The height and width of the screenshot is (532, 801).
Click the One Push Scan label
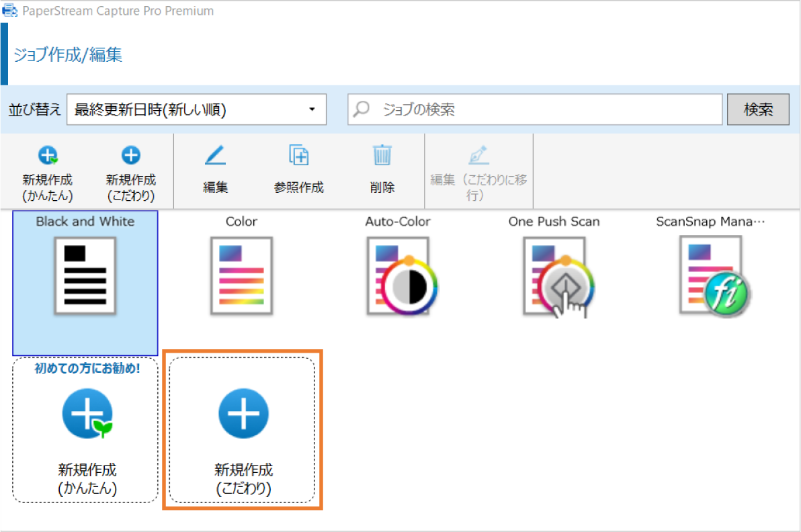point(554,222)
